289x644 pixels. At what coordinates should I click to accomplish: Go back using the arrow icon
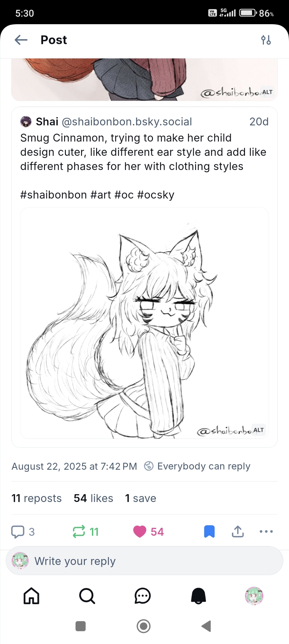pos(21,40)
